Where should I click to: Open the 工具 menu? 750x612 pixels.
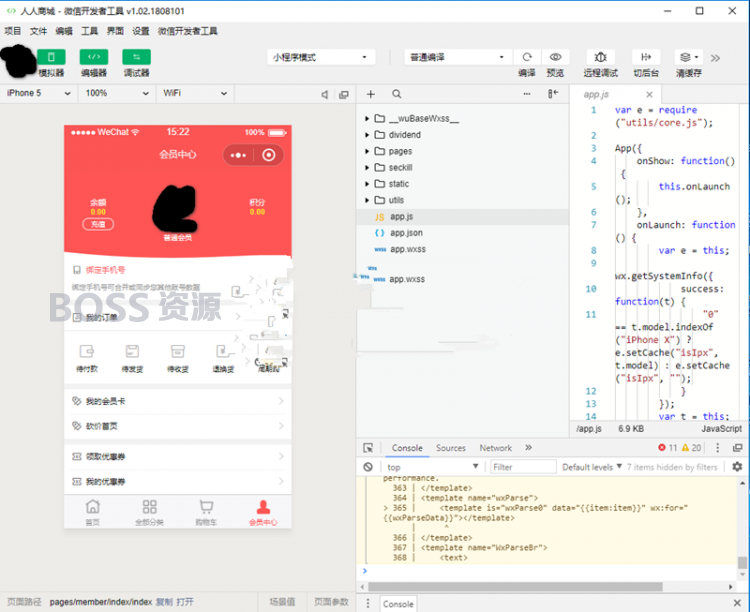(89, 31)
